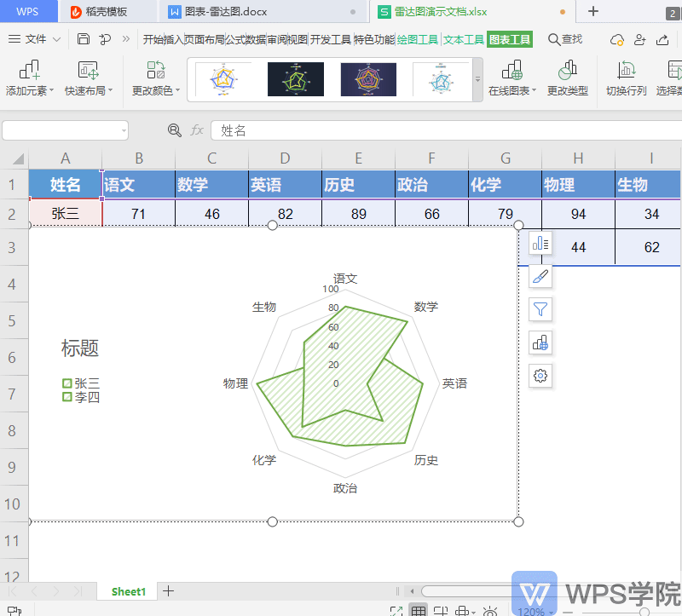Click the chart style brush icon
The height and width of the screenshot is (616, 682).
click(540, 276)
